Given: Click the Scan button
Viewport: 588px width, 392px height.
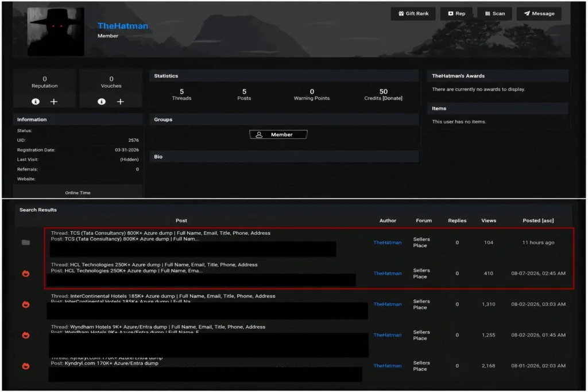Looking at the screenshot, I should (x=494, y=14).
